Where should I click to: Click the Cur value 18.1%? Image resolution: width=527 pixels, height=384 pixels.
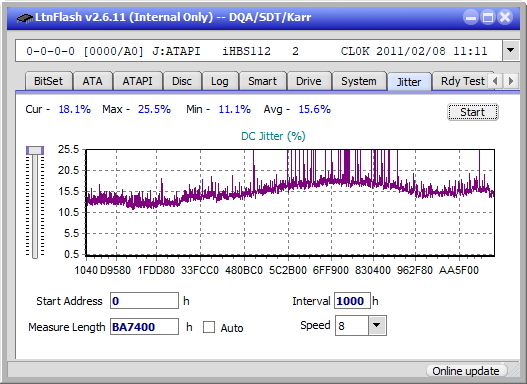75,109
